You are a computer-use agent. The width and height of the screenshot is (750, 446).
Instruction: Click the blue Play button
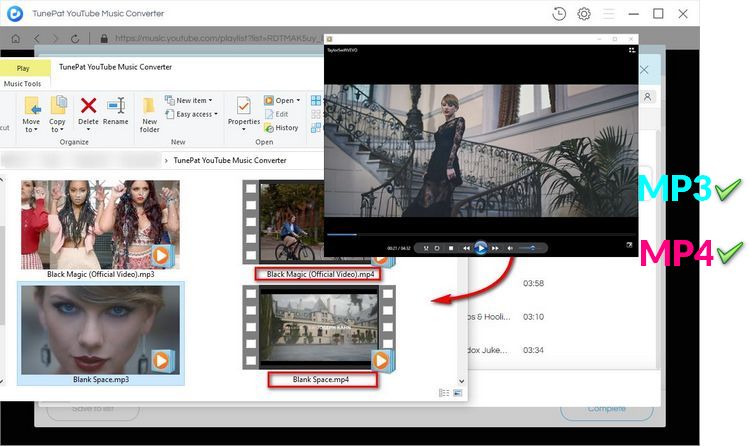click(481, 248)
